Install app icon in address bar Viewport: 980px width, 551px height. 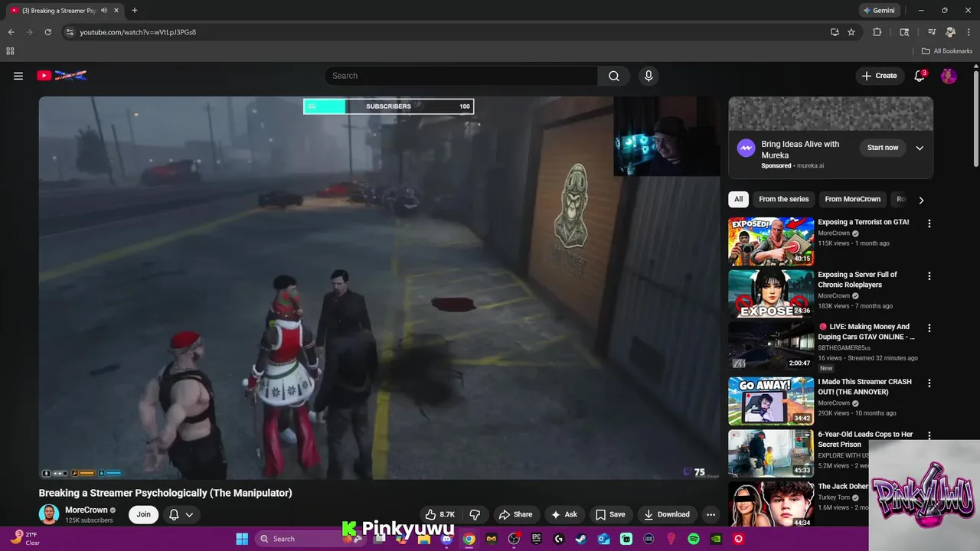tap(835, 32)
